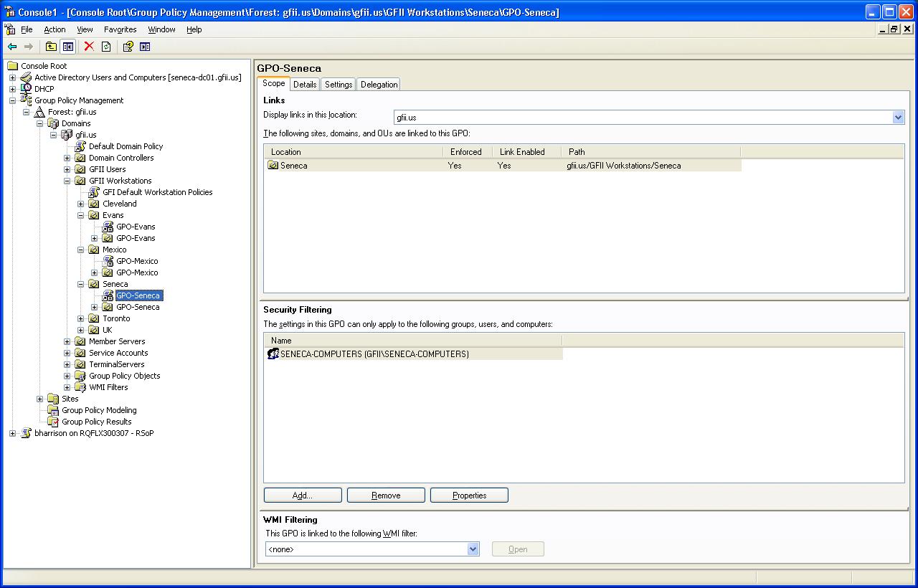Open the Action menu

55,29
